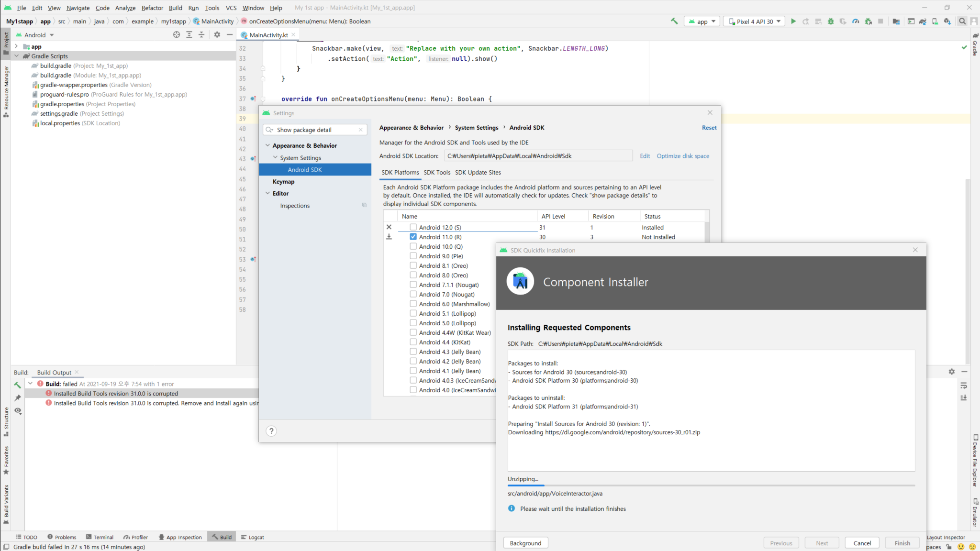This screenshot has width=980, height=551.
Task: Click the Reset link in Settings
Action: coord(709,128)
